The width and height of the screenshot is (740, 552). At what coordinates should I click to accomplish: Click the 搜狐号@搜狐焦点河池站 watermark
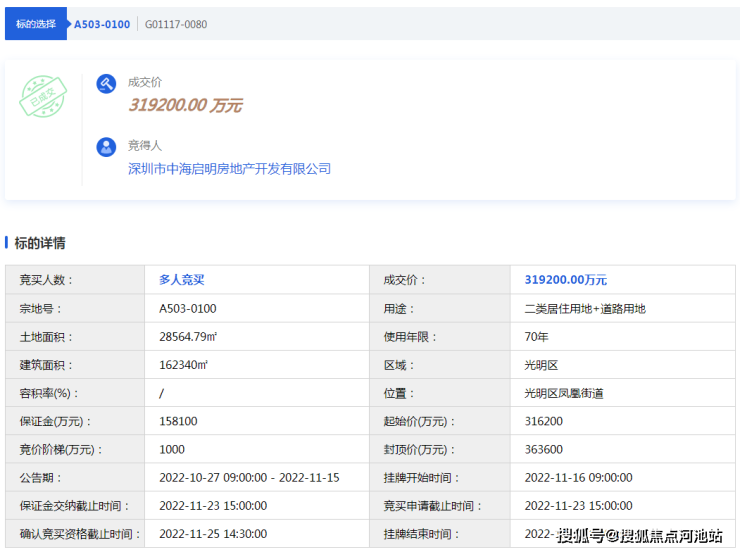640,536
